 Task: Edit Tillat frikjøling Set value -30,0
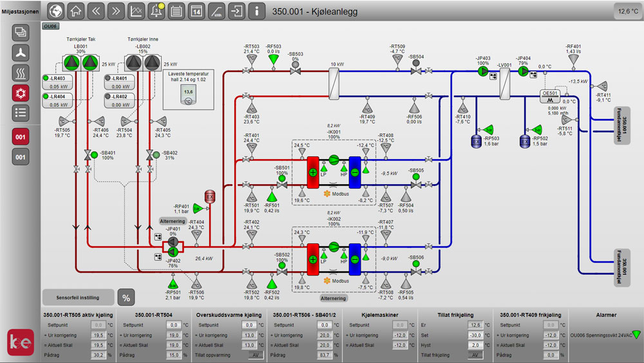pyautogui.click(x=475, y=335)
